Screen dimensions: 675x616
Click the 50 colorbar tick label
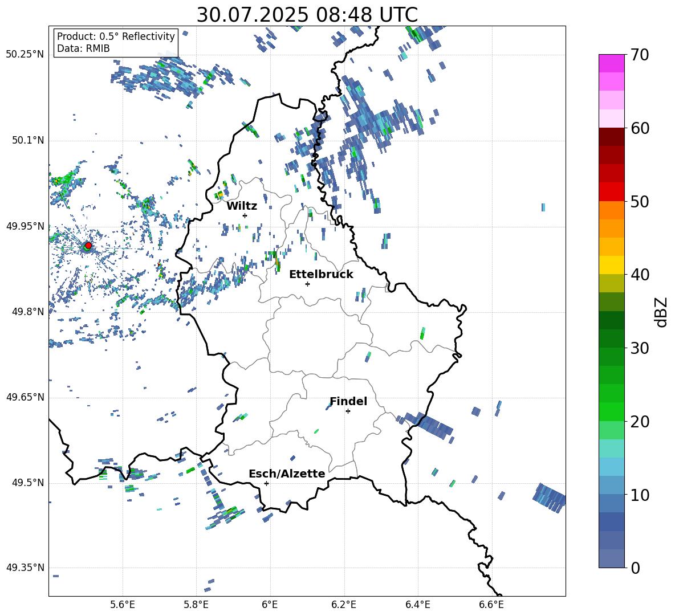(640, 202)
